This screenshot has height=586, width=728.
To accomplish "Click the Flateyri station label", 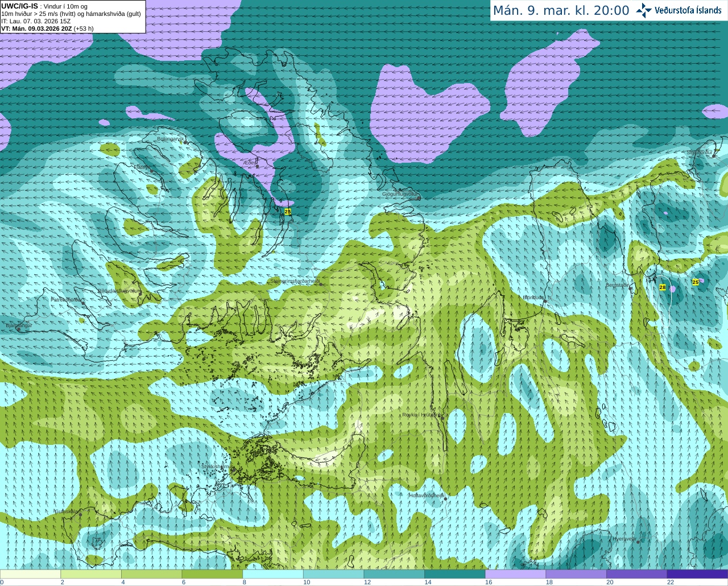I will [142, 167].
